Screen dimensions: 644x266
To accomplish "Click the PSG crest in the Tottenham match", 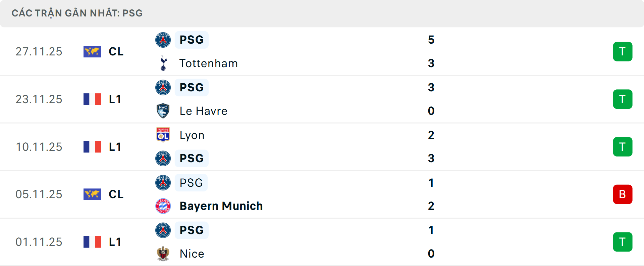I will coord(163,40).
